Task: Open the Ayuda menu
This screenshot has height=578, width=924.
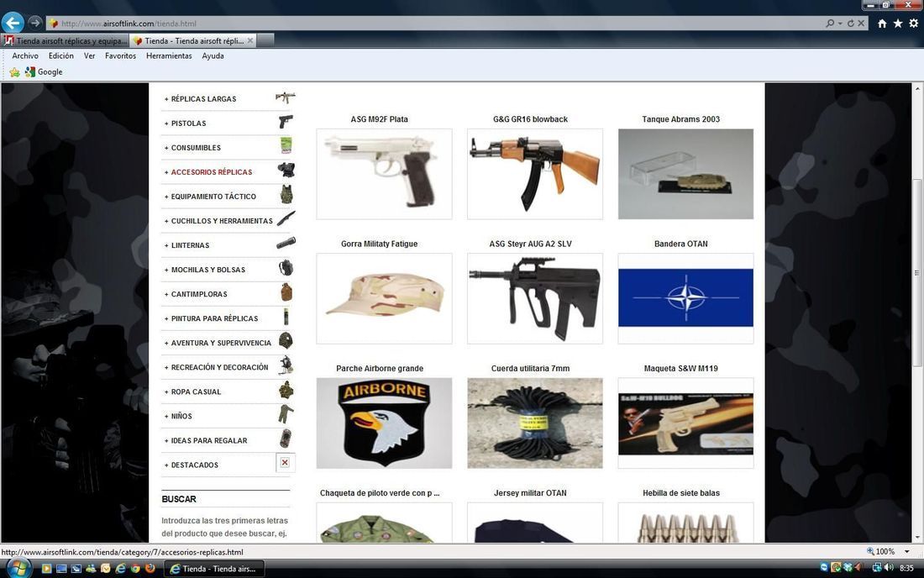Action: point(213,56)
